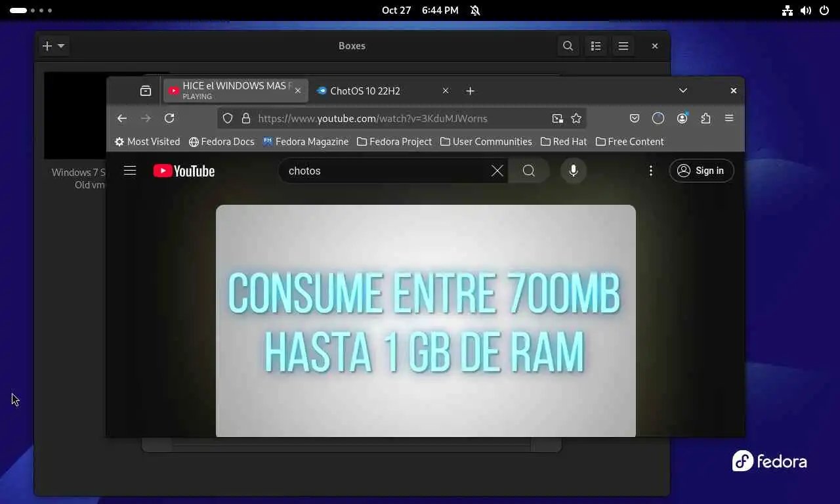Save page to Pocket
Image resolution: width=840 pixels, height=504 pixels.
634,118
